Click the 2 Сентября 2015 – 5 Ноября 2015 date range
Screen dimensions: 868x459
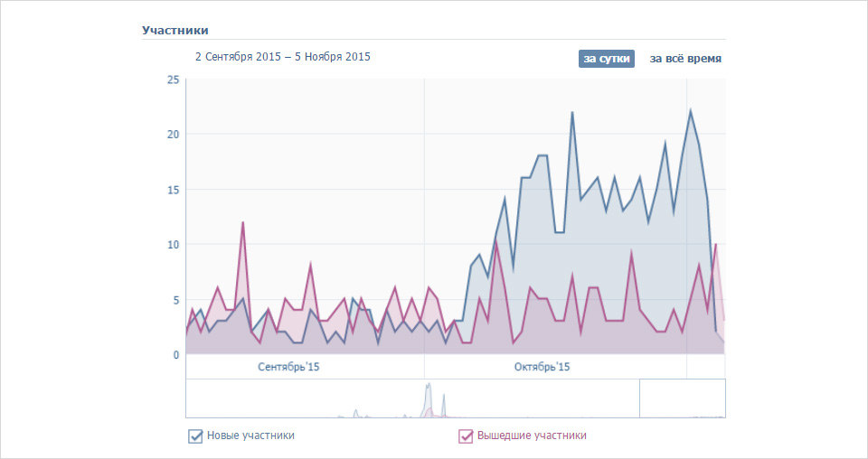pyautogui.click(x=282, y=56)
